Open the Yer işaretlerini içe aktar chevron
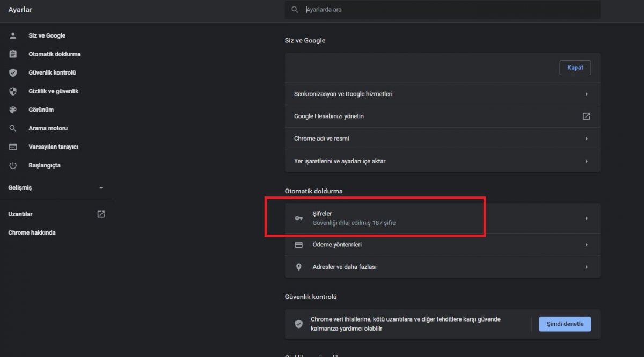The image size is (644, 357). tap(586, 161)
